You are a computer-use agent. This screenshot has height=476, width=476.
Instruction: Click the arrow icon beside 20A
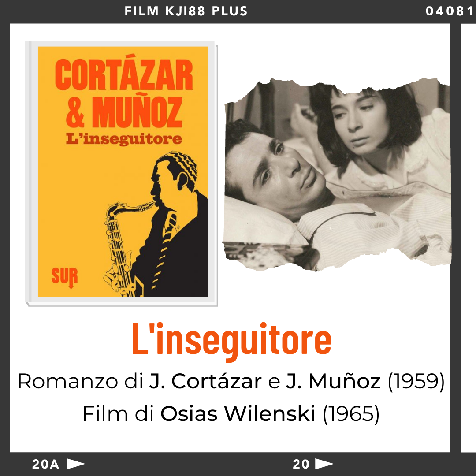[x=76, y=464]
